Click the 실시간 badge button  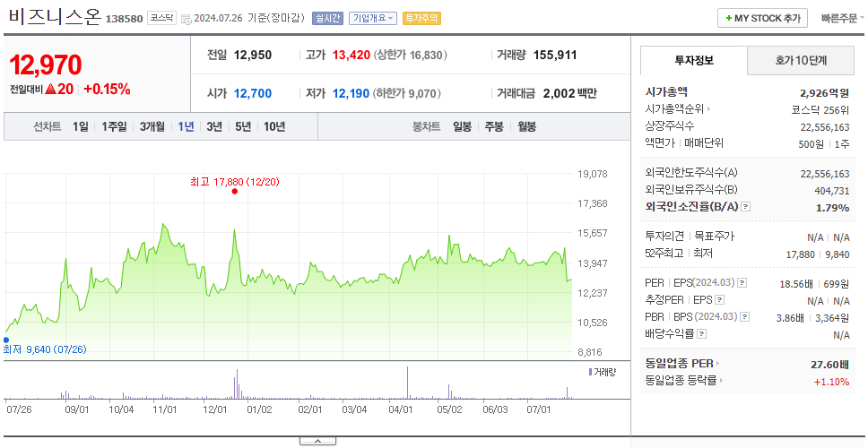327,18
